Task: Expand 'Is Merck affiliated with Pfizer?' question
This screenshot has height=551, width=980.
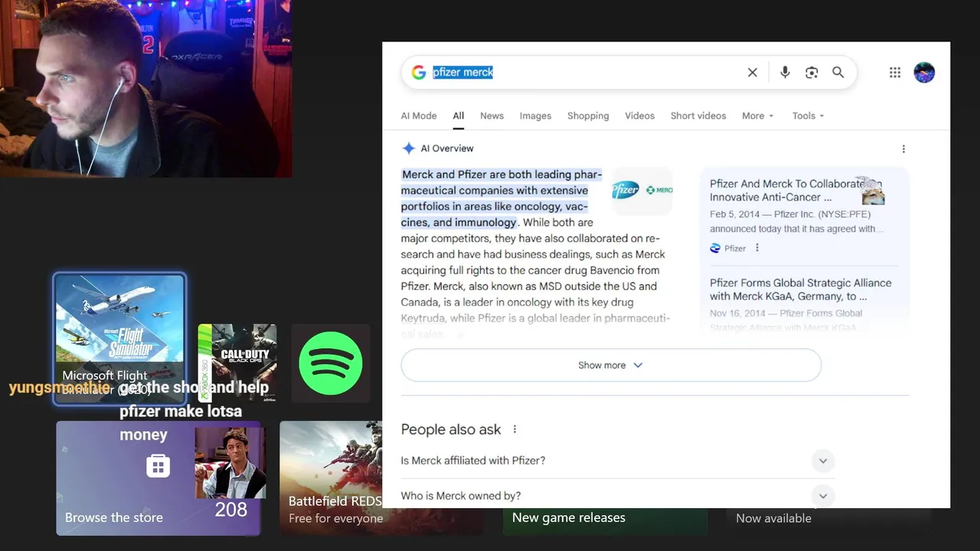Action: [617, 461]
